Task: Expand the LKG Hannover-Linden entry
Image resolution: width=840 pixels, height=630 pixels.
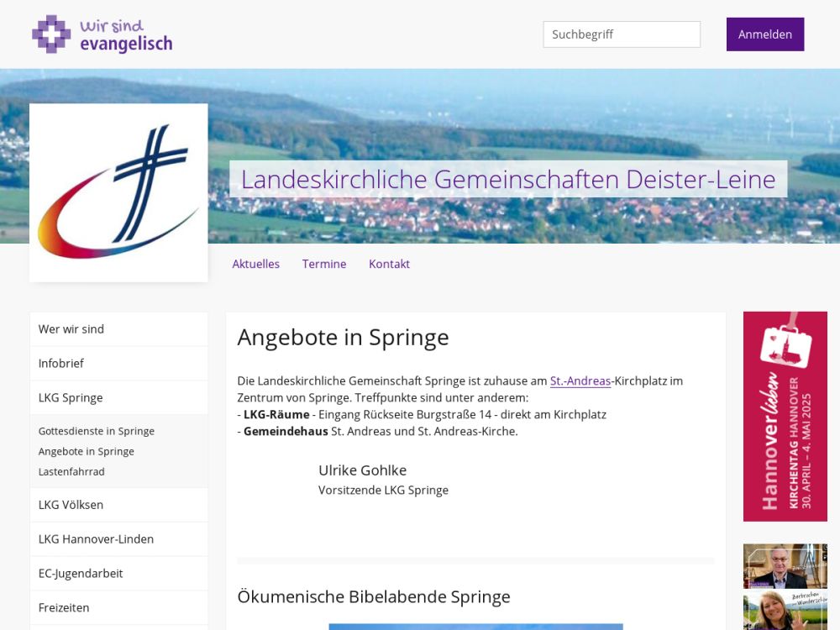Action: [x=118, y=539]
